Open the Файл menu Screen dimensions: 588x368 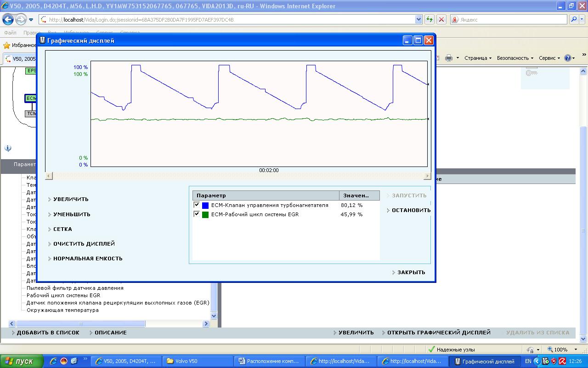click(10, 33)
